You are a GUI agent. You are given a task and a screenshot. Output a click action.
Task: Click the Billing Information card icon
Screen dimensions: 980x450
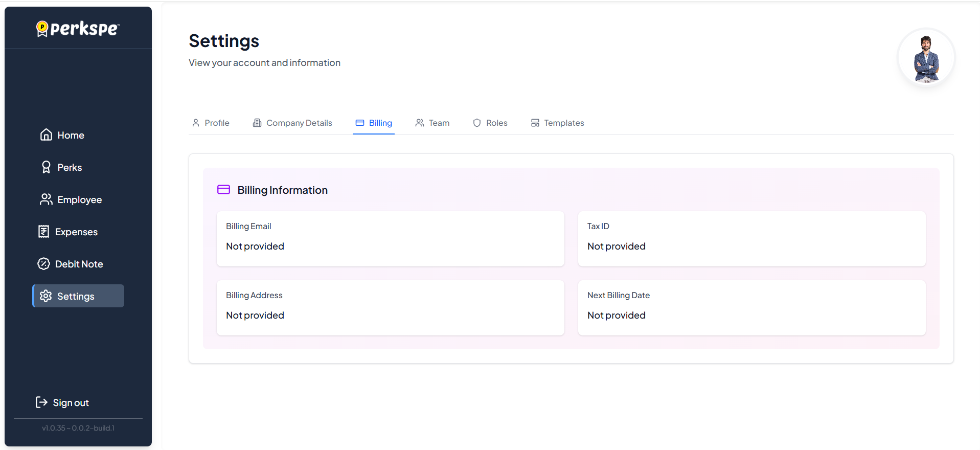click(223, 190)
